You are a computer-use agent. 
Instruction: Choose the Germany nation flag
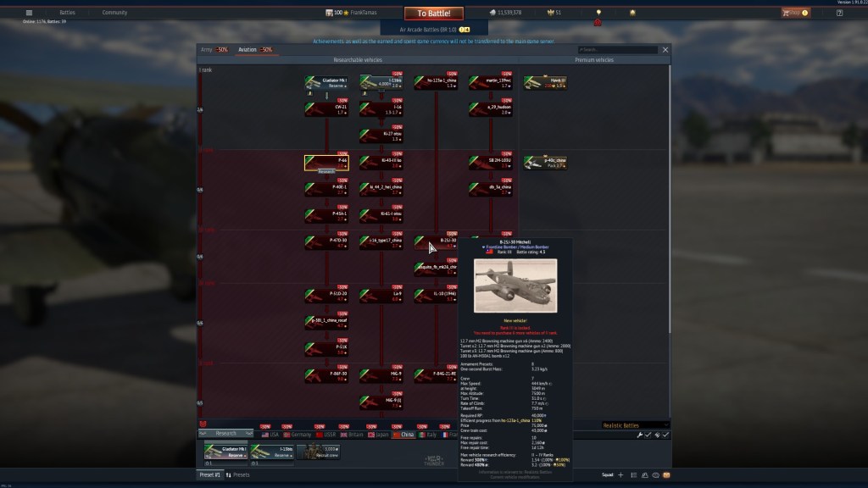[x=297, y=434]
